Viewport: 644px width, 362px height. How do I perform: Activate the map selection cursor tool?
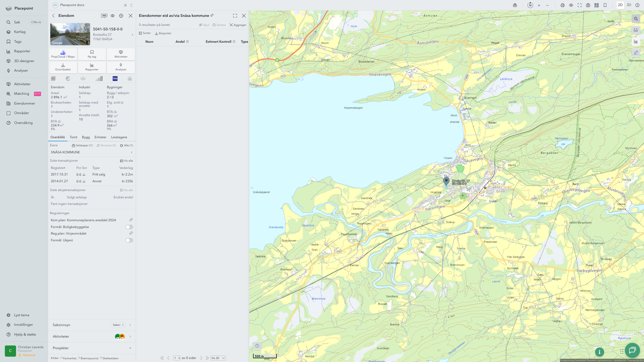click(636, 19)
